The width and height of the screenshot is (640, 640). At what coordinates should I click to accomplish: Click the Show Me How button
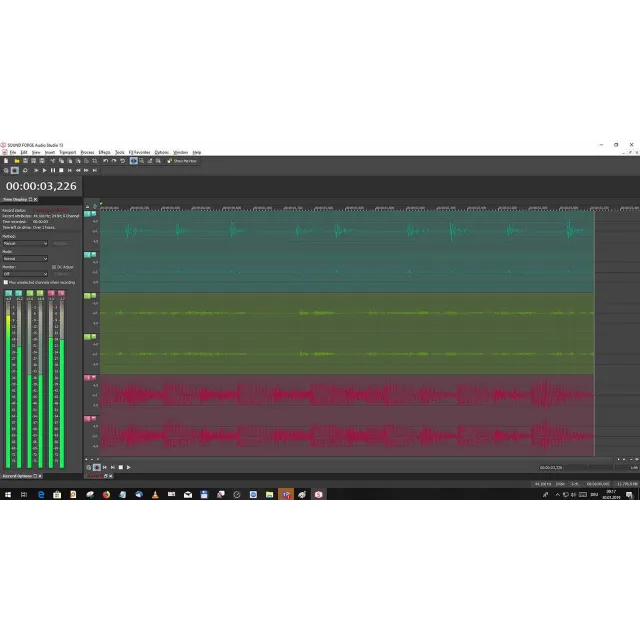[183, 161]
